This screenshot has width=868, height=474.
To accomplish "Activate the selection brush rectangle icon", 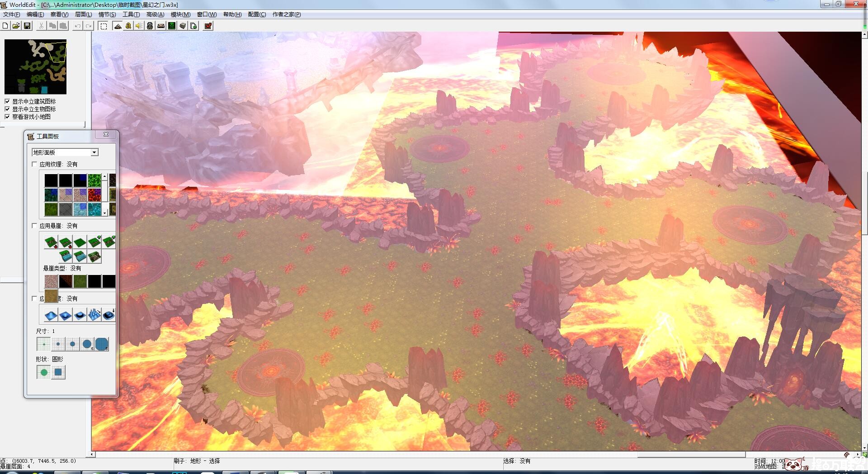I will (x=104, y=26).
